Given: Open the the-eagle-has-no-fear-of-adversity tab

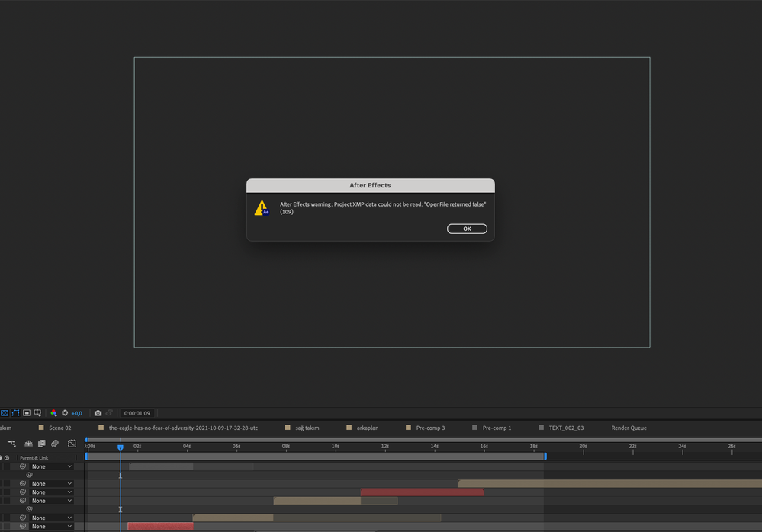Looking at the screenshot, I should point(183,428).
